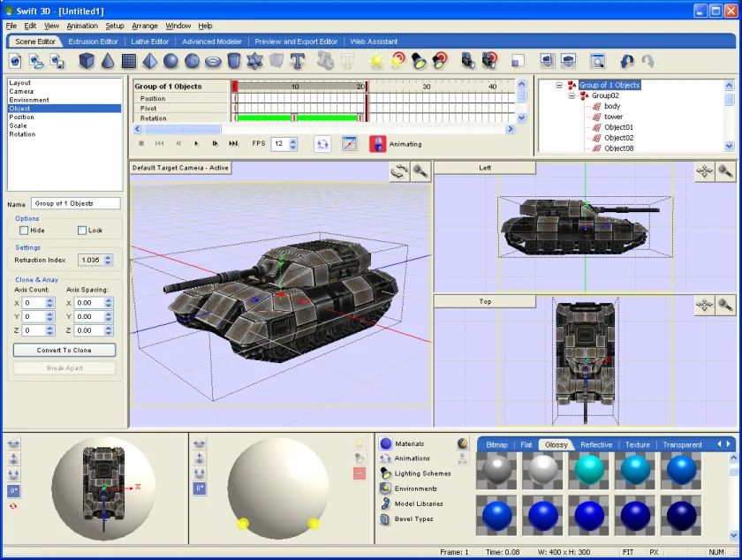Insert a torus primitive

213,62
